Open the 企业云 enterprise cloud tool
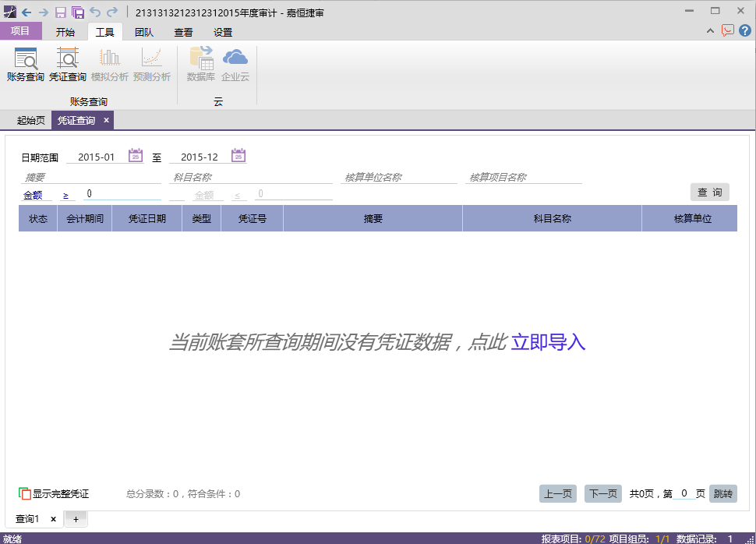 (x=235, y=65)
